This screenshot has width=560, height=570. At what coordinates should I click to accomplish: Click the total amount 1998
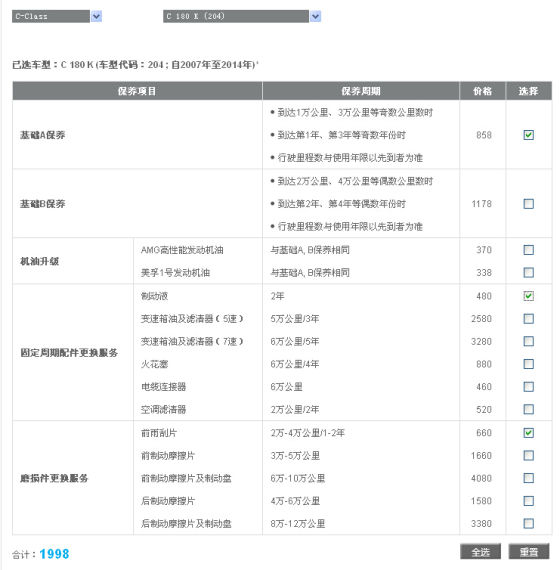pyautogui.click(x=54, y=554)
